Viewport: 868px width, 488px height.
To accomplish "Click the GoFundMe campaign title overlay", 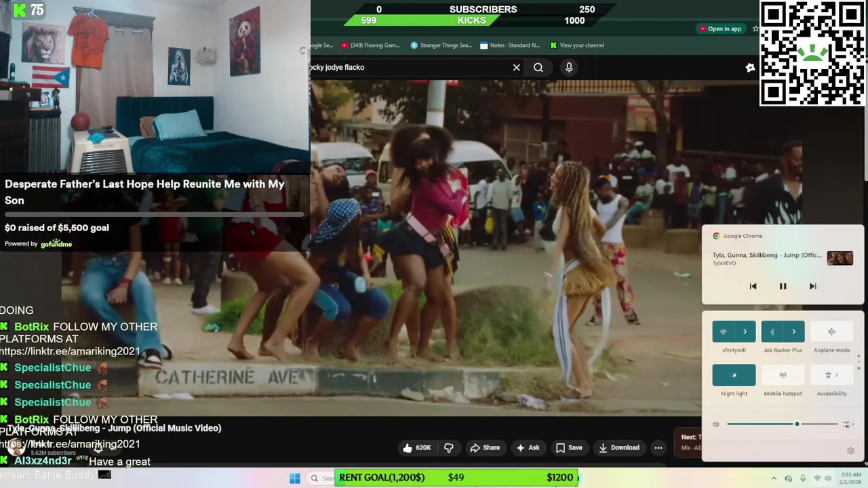I will (x=144, y=192).
